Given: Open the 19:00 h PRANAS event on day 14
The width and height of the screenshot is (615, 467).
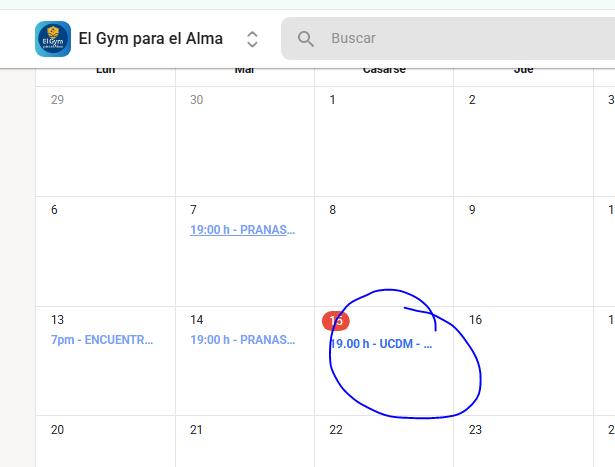Looking at the screenshot, I should point(243,340).
